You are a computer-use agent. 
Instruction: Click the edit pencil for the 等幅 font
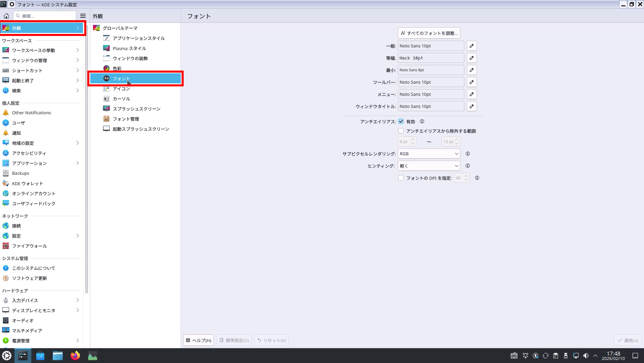click(x=471, y=58)
